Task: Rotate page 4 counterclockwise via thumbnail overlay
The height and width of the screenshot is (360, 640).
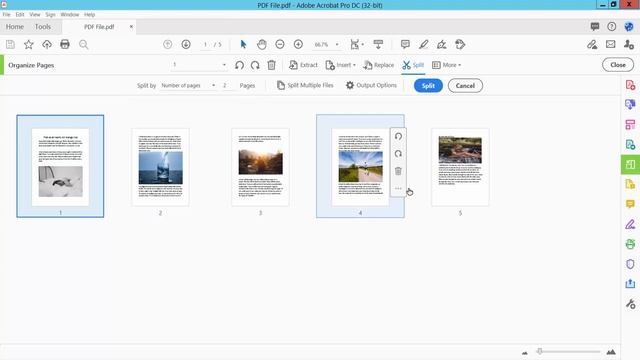Action: tap(398, 136)
